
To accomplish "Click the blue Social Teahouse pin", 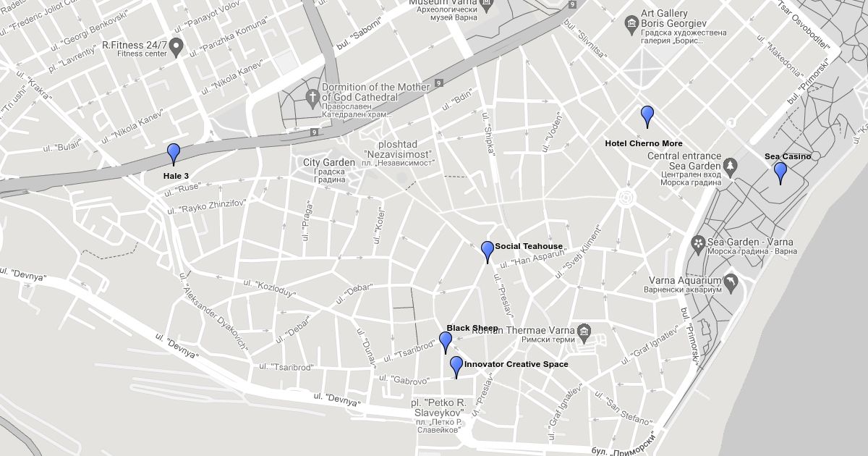I will coord(488,252).
